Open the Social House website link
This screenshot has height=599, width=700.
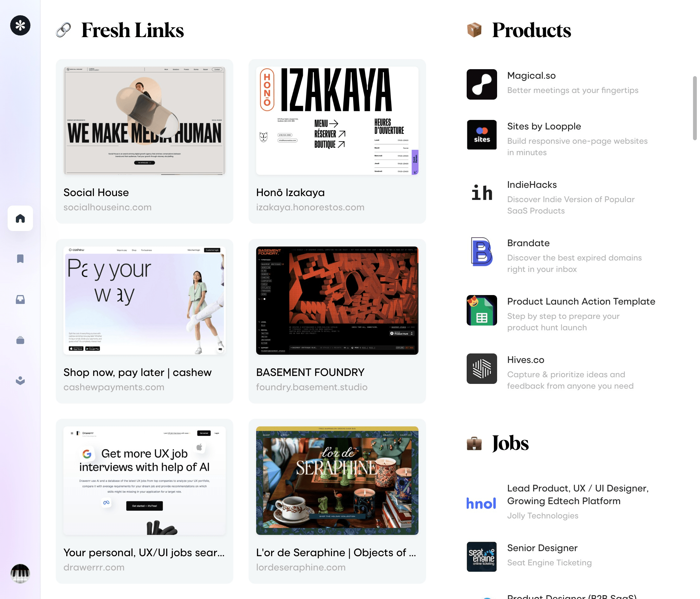[108, 206]
